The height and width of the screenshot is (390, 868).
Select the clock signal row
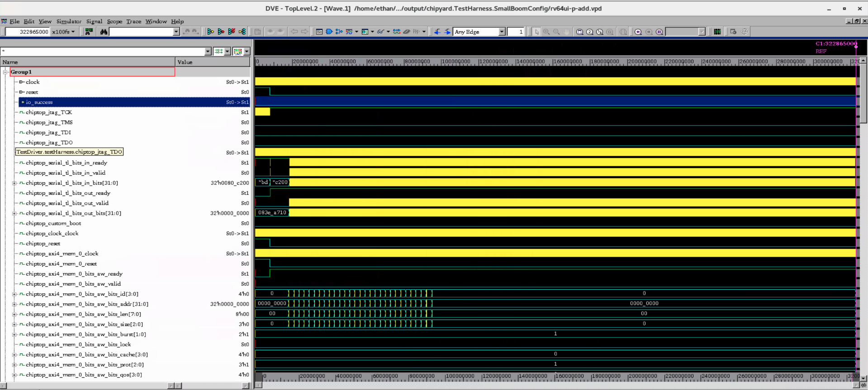[x=33, y=82]
